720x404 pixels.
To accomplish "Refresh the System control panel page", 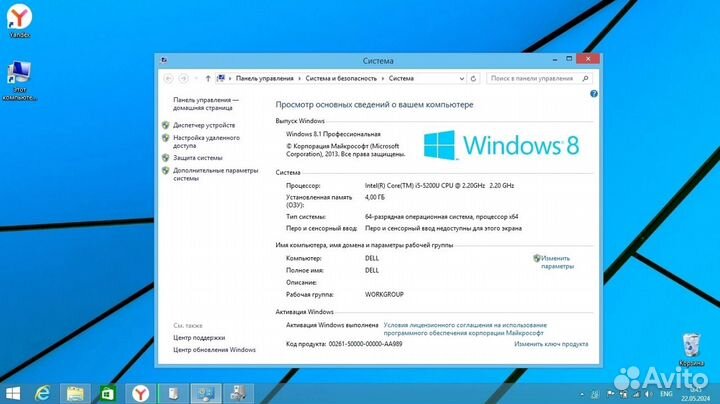I will tap(473, 79).
